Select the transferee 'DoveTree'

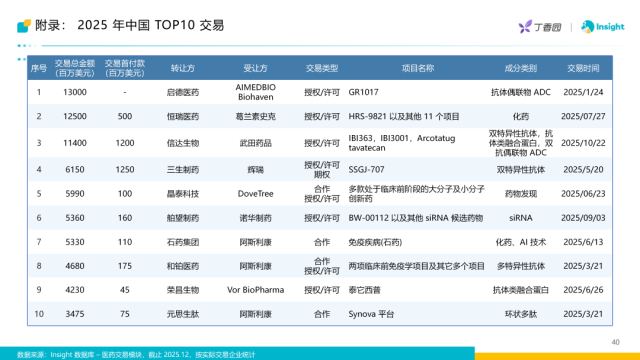[256, 193]
